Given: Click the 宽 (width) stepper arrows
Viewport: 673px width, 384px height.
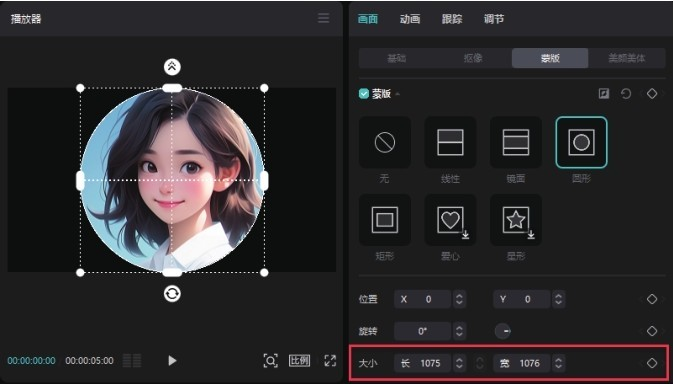Looking at the screenshot, I should pos(558,363).
